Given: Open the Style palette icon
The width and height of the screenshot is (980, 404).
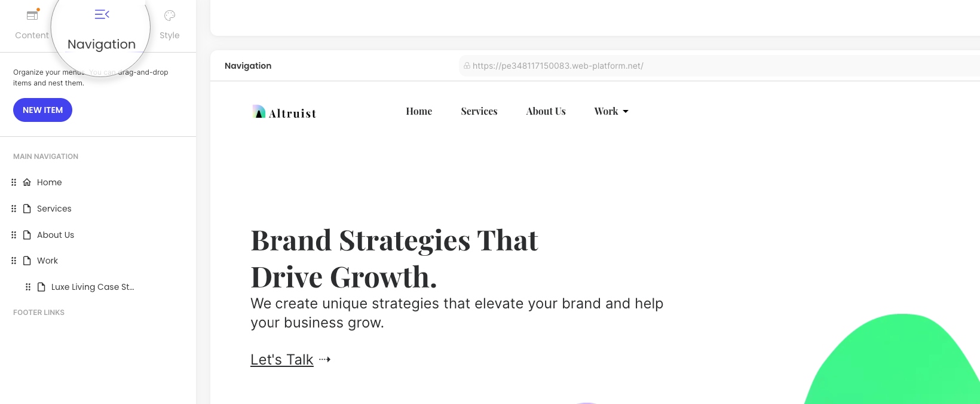Looking at the screenshot, I should click(170, 16).
